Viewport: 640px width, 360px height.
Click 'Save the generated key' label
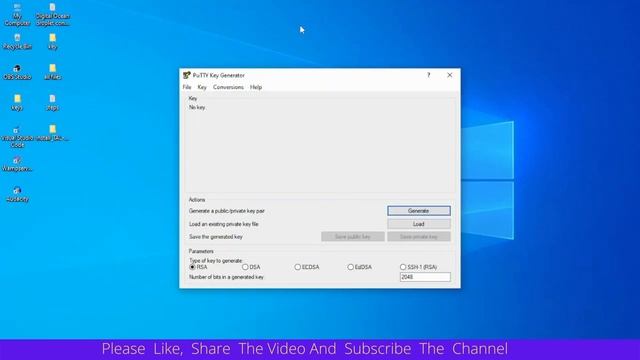tap(216, 237)
